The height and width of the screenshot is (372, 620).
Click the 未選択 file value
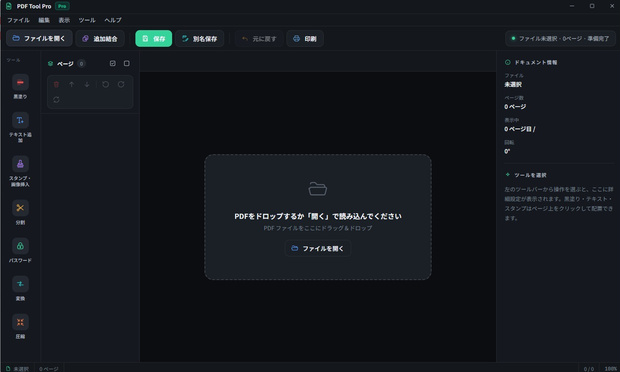pyautogui.click(x=513, y=85)
